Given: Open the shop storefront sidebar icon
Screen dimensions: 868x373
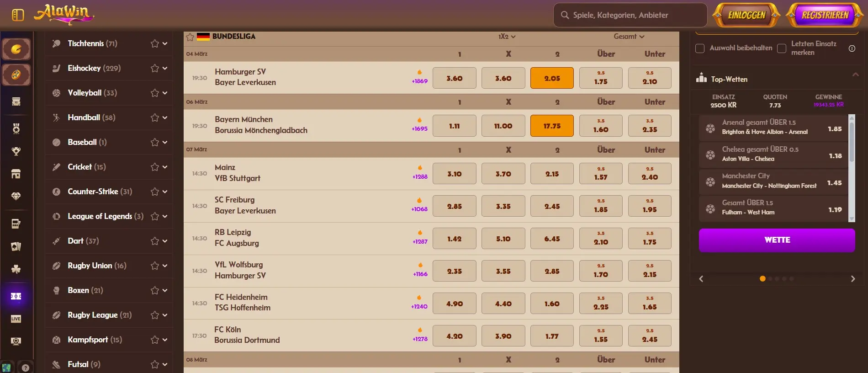Looking at the screenshot, I should click(x=16, y=174).
